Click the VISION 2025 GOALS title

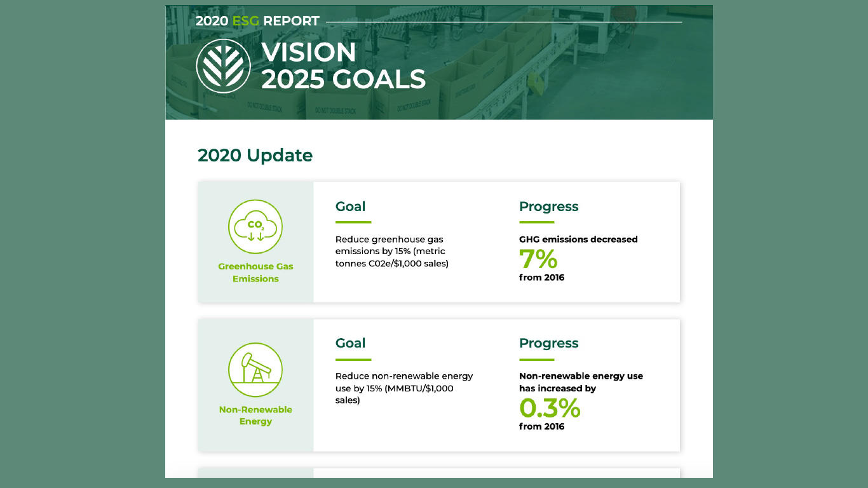[343, 66]
